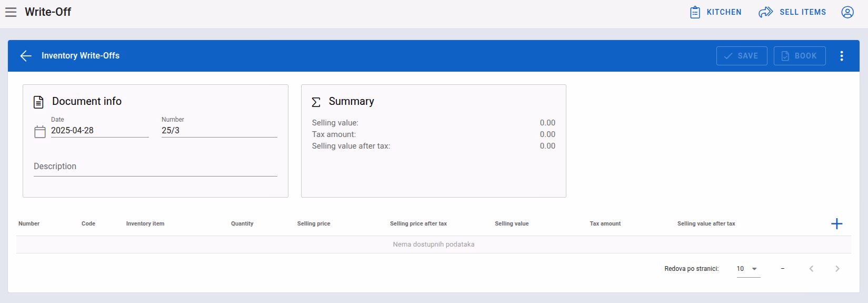Open rows per page dropdown showing 10

(749, 269)
